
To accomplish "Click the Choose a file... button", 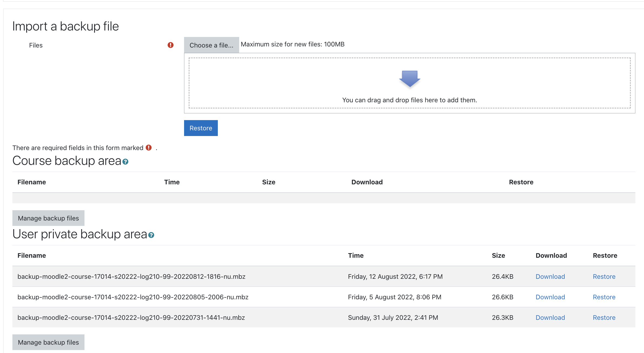I will point(211,45).
